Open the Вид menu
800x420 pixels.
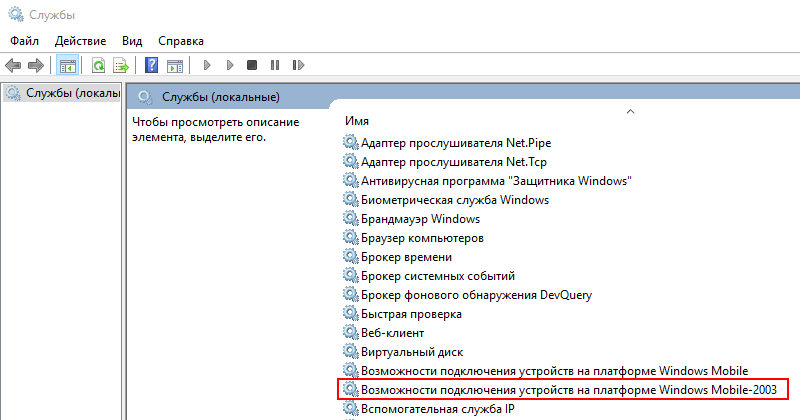click(x=132, y=41)
